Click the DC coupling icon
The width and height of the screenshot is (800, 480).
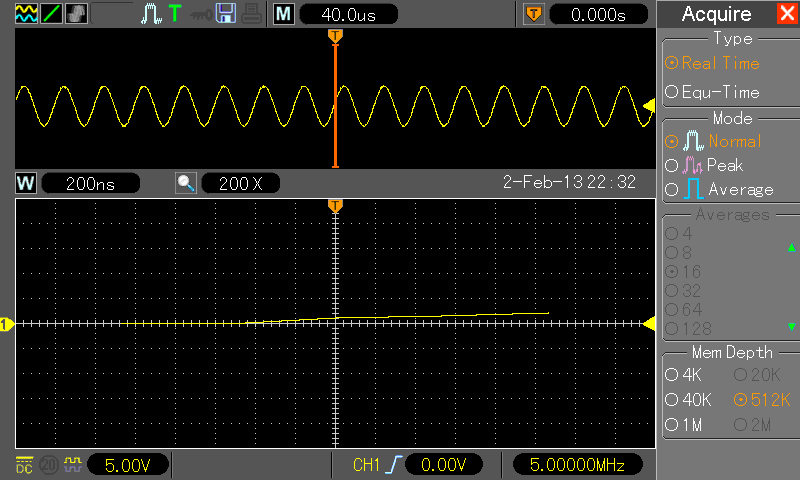pos(24,465)
